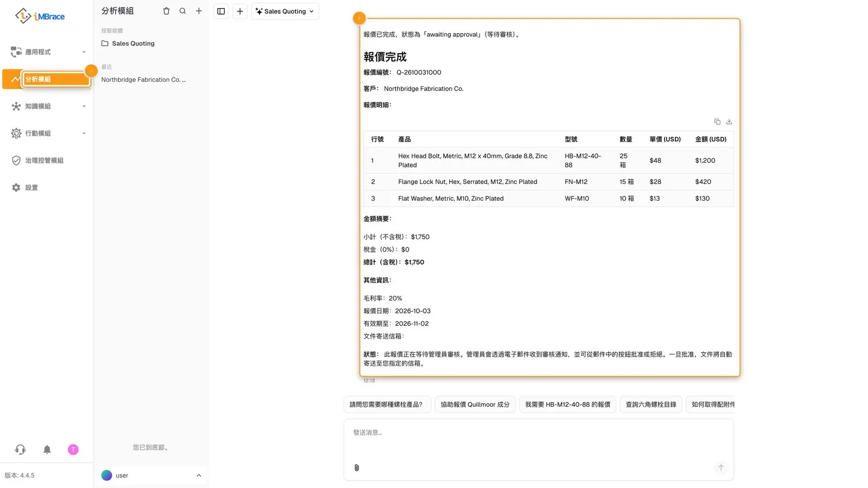Click suggestion 協助報價 Quillmoor 成分
The image size is (868, 488).
[475, 404]
